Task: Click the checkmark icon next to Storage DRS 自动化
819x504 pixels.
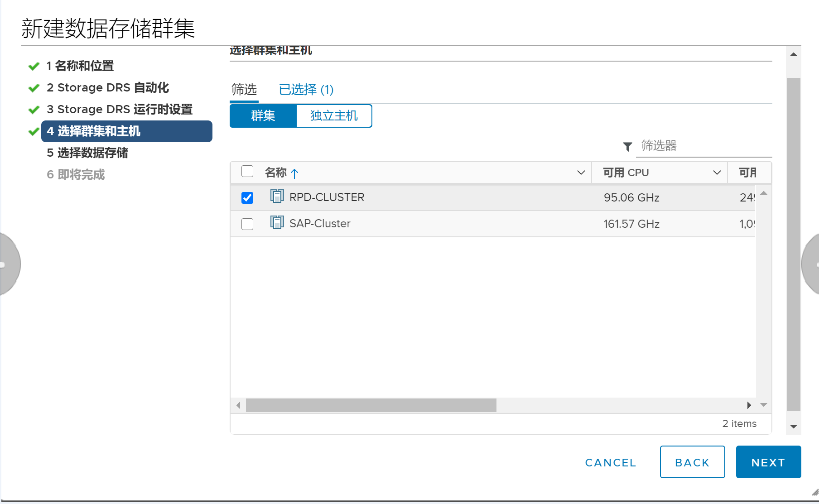Action: 34,88
